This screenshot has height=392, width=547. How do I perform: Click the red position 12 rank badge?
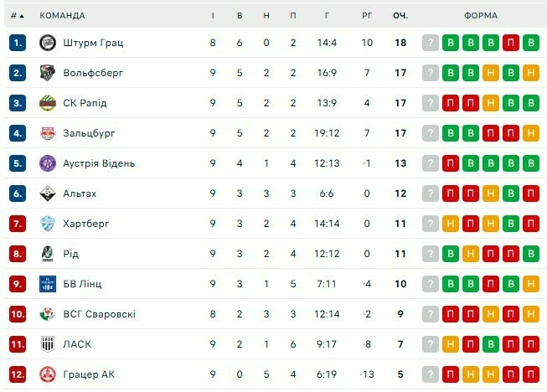point(18,374)
